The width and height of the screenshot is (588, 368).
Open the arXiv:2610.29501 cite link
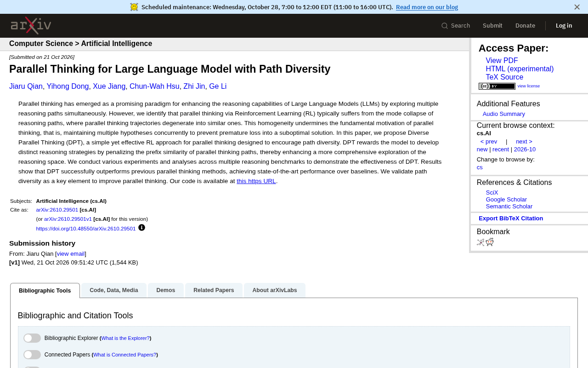57,210
